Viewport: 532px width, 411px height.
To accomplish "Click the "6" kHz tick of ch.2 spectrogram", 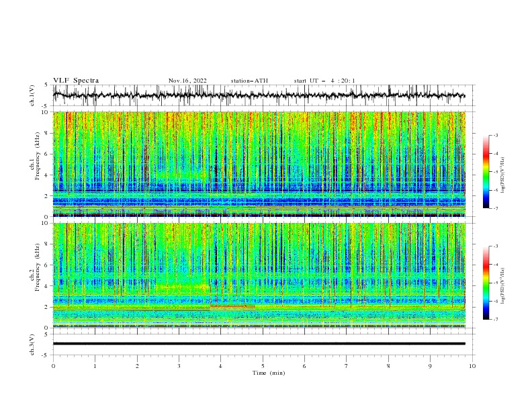I will click(47, 265).
